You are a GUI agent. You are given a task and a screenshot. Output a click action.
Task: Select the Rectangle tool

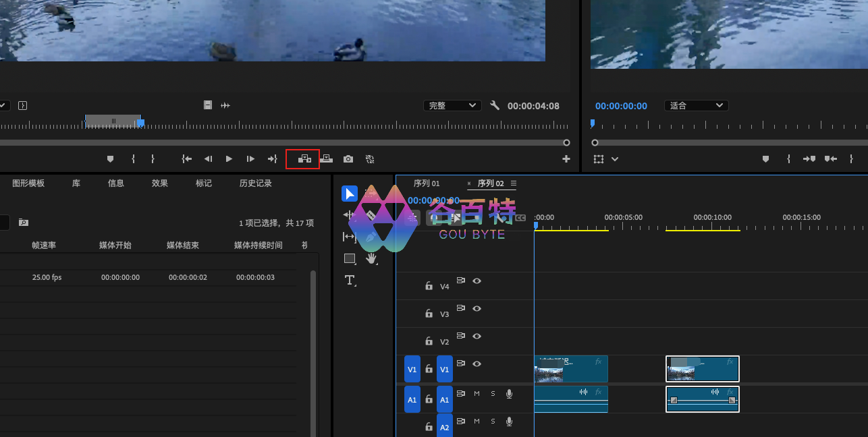coord(350,258)
